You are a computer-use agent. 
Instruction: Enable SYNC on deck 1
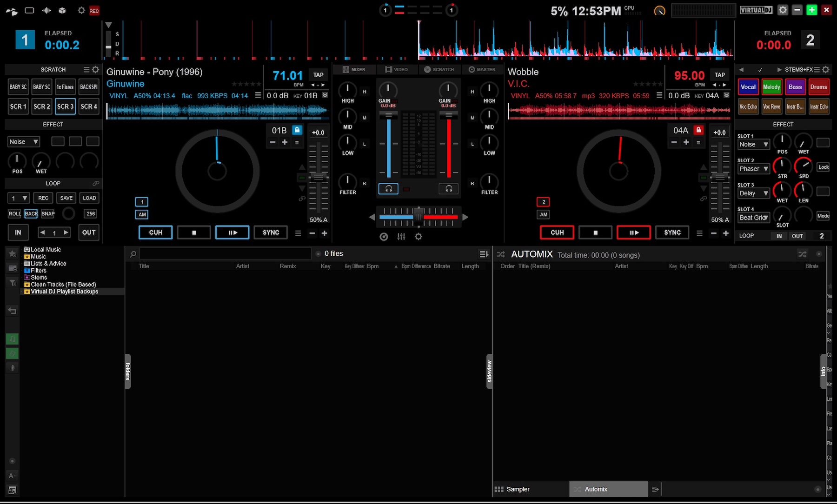[x=270, y=232]
